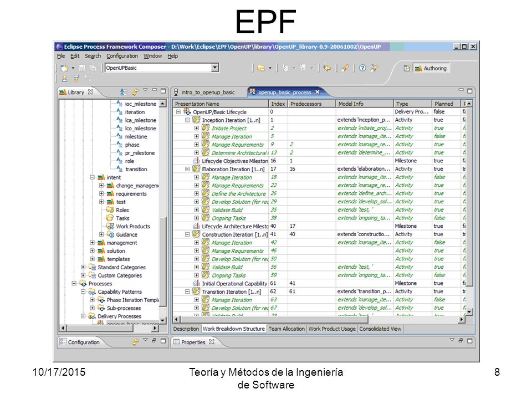Close the Properties view tab
This screenshot has height=399, width=532.
point(212,342)
